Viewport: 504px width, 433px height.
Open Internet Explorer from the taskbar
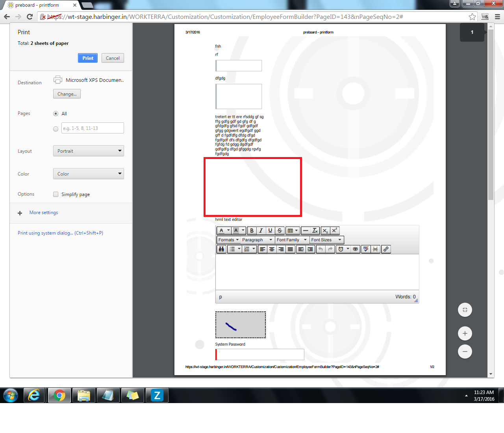35,395
